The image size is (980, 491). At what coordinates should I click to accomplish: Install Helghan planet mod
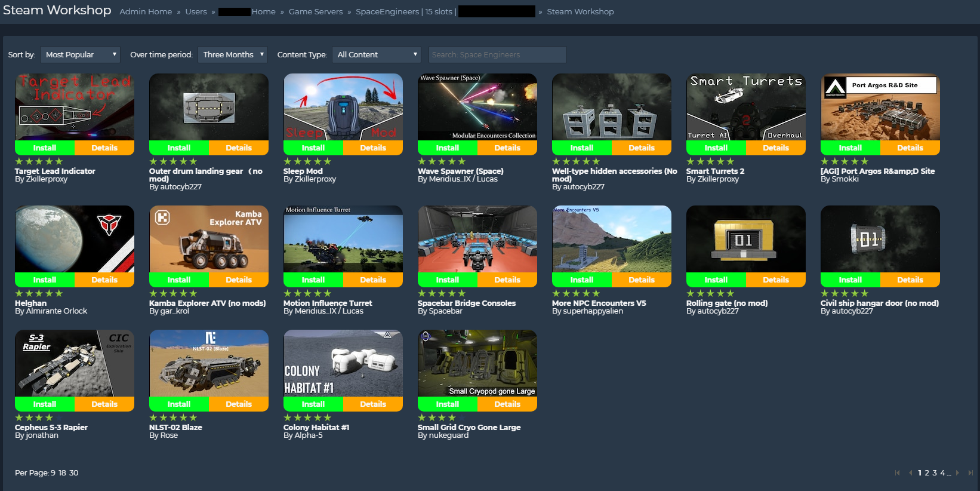point(45,280)
